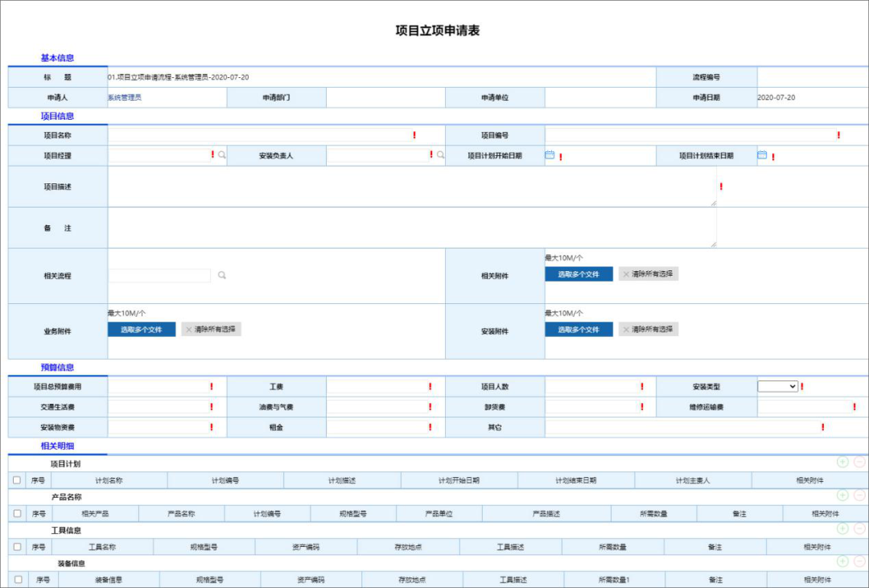This screenshot has width=869, height=588.
Task: Open the 安装负责人 search lookup icon
Action: (x=441, y=155)
